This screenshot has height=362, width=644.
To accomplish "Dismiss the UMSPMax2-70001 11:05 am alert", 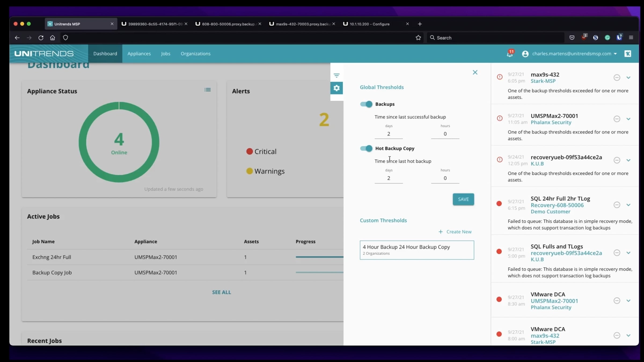I will pos(617,119).
